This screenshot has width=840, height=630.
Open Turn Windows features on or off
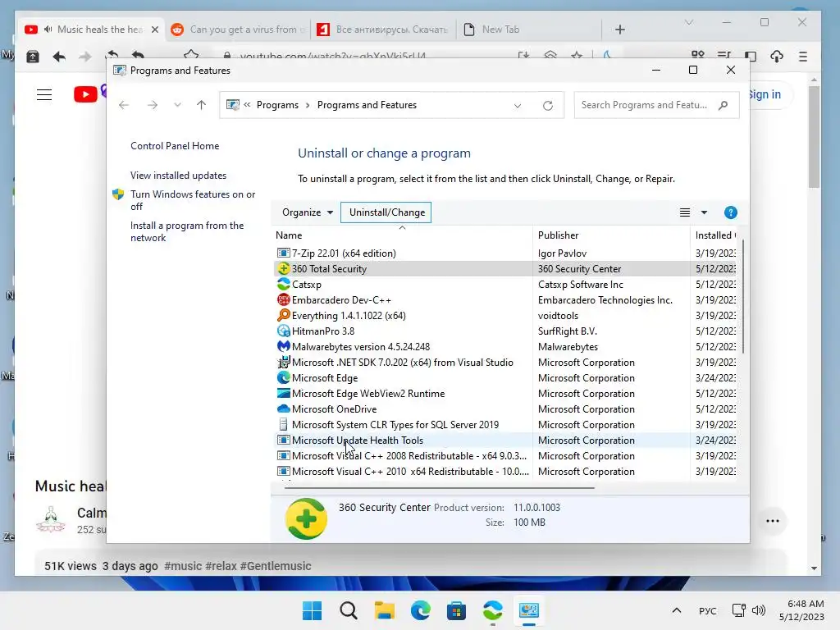[192, 200]
